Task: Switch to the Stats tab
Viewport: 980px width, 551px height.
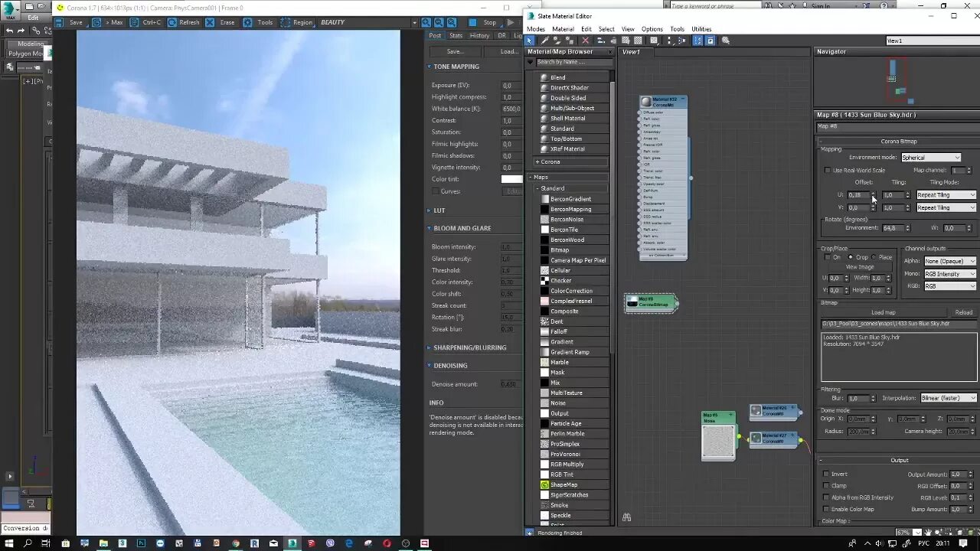Action: 456,35
